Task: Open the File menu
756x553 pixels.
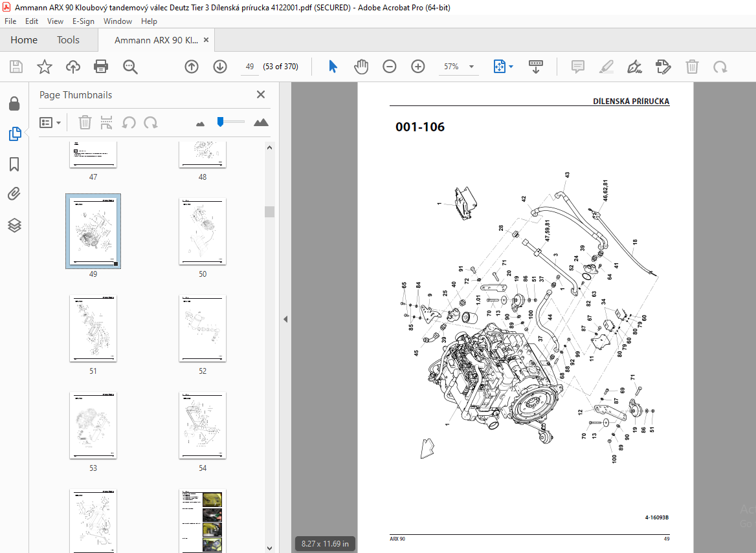Action: coord(10,21)
